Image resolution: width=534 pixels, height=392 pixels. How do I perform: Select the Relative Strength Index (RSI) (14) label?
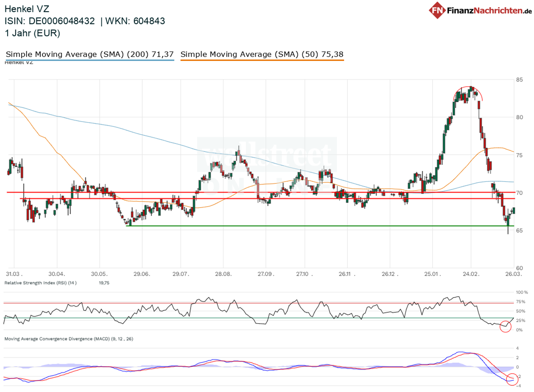46,282
